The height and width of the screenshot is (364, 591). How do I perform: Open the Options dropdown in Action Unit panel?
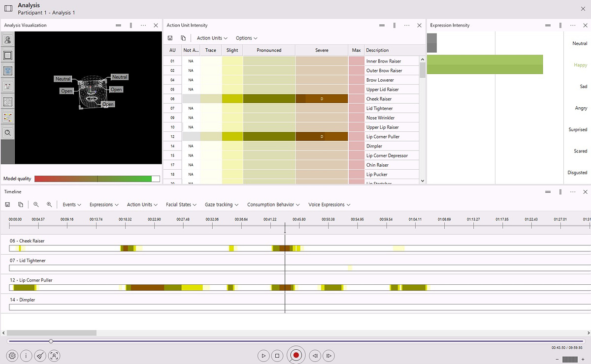[246, 38]
